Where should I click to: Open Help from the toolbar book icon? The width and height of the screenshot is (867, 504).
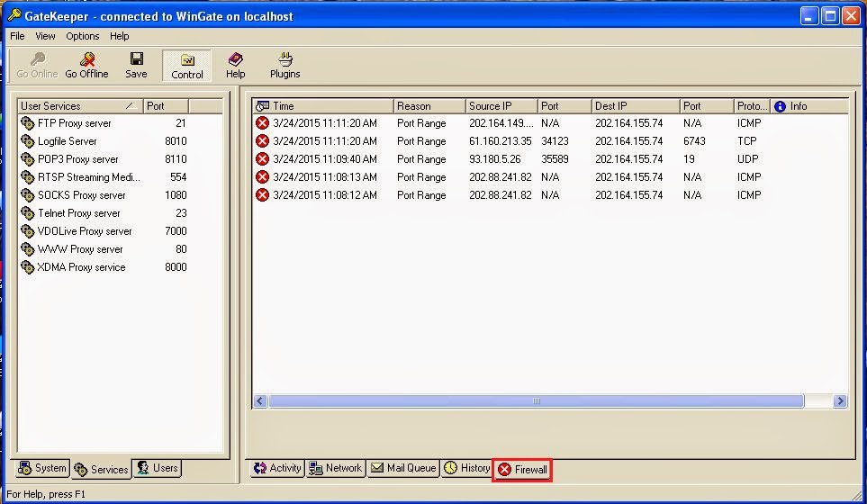(236, 58)
